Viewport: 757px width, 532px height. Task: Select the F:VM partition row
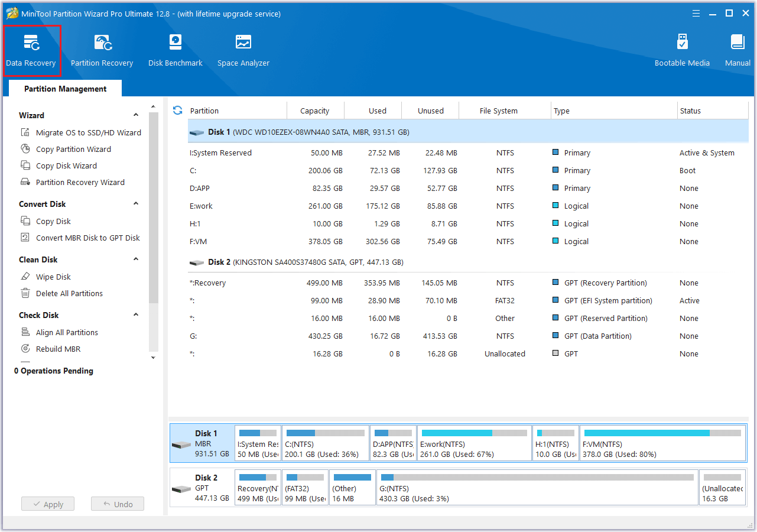(x=468, y=242)
